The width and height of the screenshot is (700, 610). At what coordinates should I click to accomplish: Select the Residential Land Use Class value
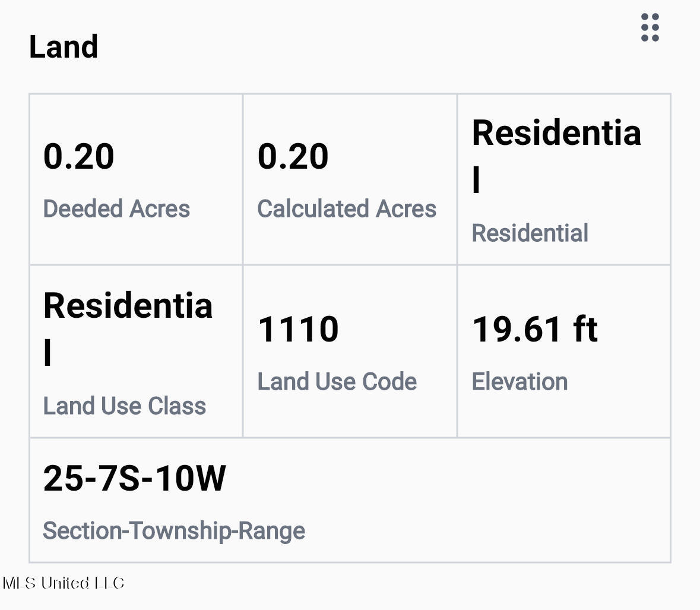click(x=128, y=328)
